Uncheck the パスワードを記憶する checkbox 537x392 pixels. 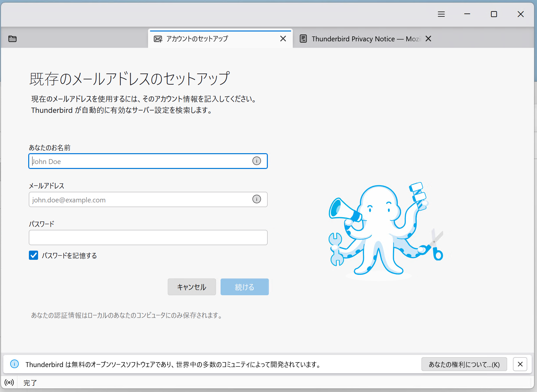(x=33, y=255)
